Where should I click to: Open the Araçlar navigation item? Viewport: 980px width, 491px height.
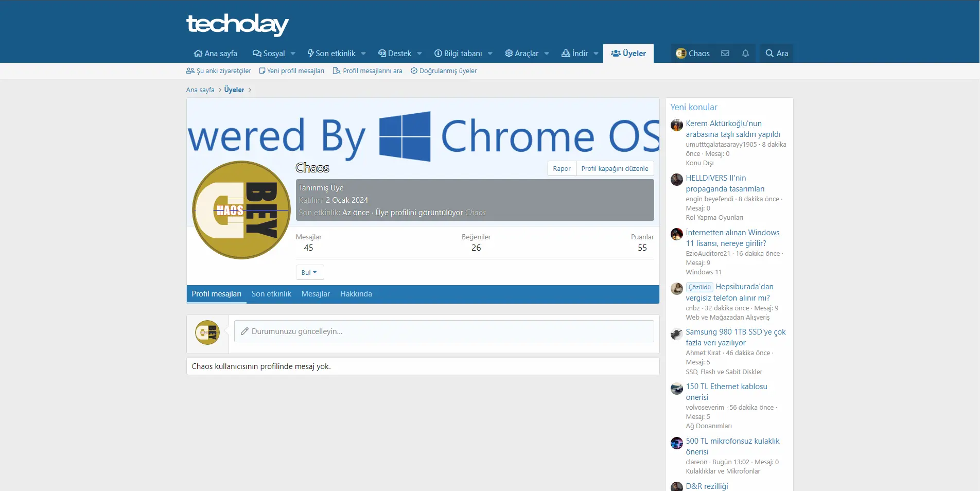(x=521, y=54)
